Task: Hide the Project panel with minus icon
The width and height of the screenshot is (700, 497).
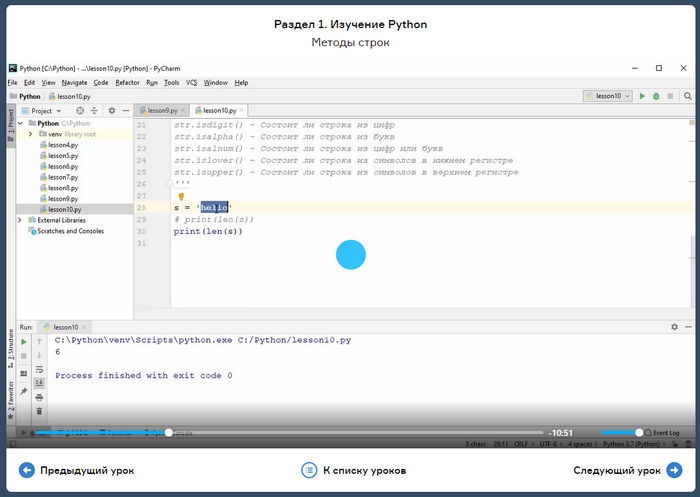Action: (126, 110)
